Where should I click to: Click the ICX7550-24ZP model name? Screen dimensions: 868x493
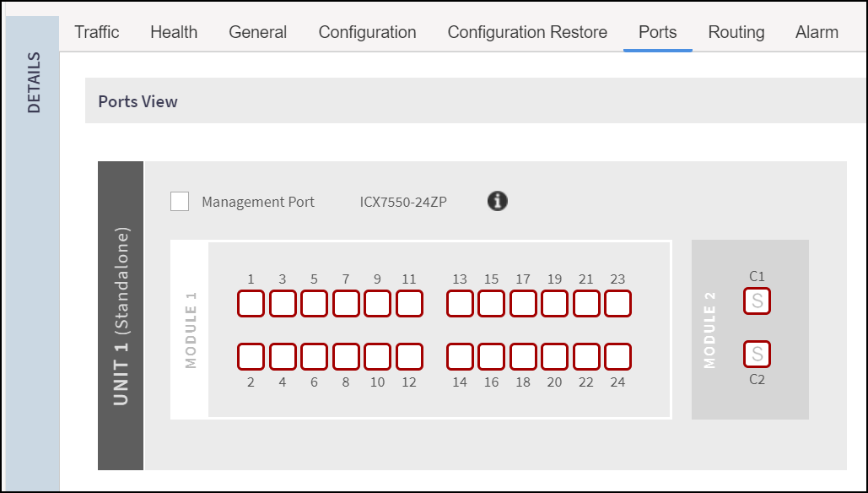coord(403,203)
